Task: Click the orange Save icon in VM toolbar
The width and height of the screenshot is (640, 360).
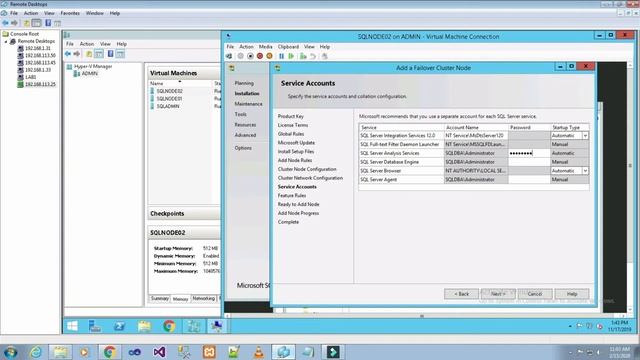Action: tap(269, 56)
